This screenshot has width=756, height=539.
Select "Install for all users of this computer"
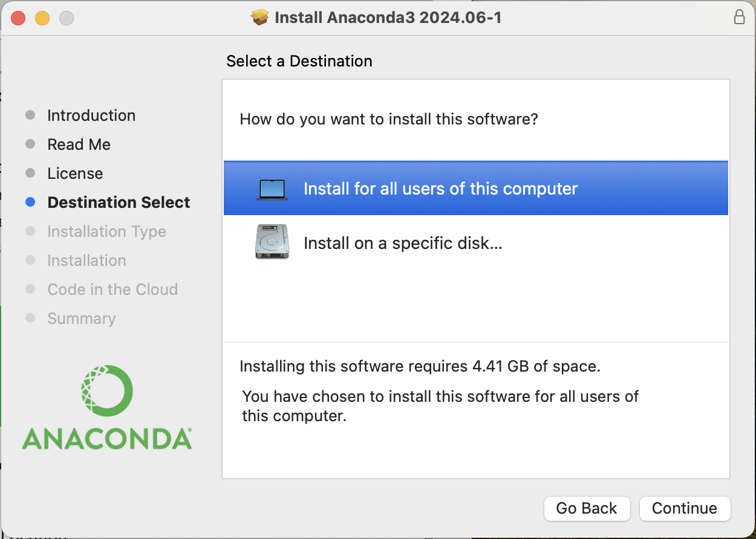440,189
